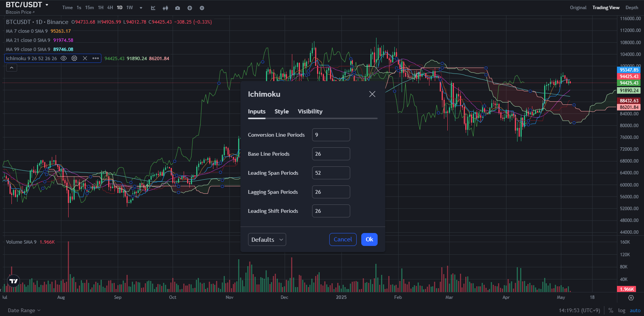Click Leading Span Periods field
This screenshot has height=316, width=644.
(x=331, y=173)
